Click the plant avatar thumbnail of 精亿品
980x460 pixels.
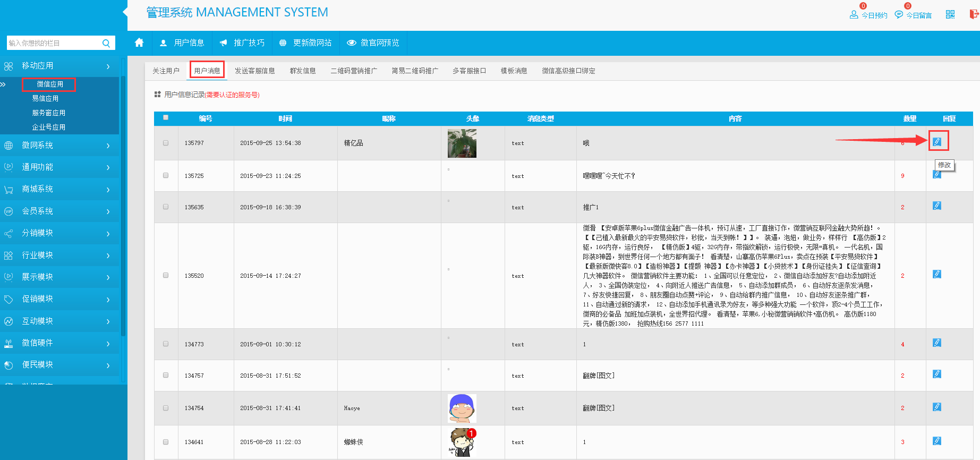(x=462, y=143)
